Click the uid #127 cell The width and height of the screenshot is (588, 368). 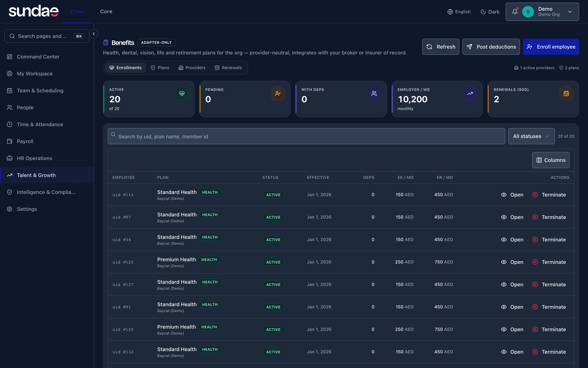123,284
